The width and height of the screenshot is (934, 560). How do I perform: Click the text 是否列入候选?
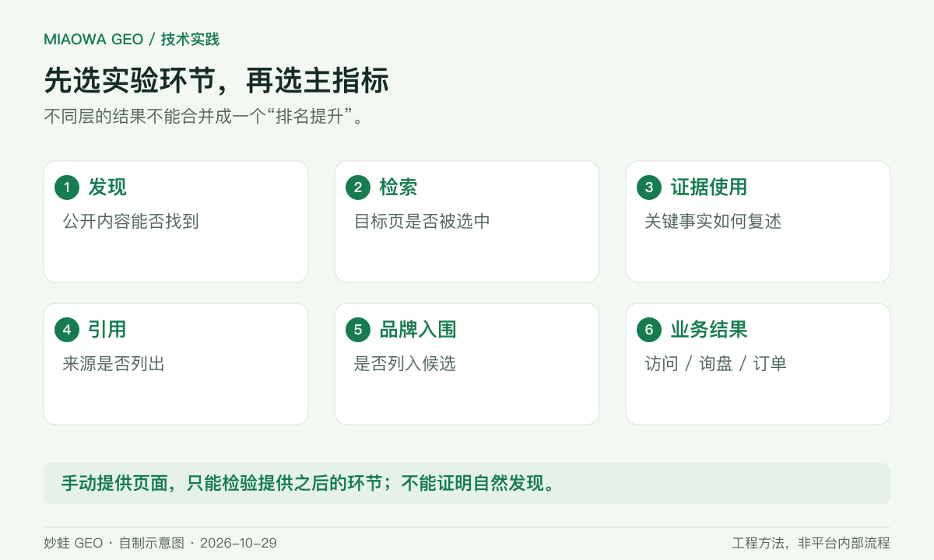[405, 364]
